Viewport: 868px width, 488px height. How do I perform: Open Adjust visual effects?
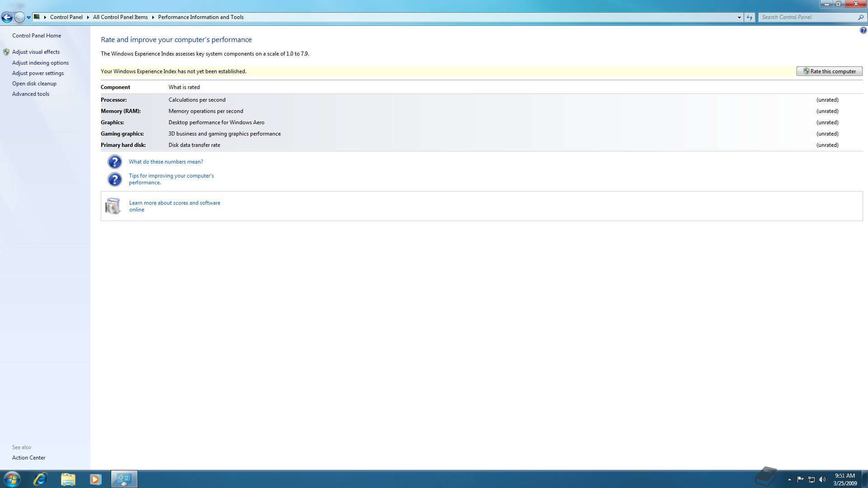coord(36,52)
